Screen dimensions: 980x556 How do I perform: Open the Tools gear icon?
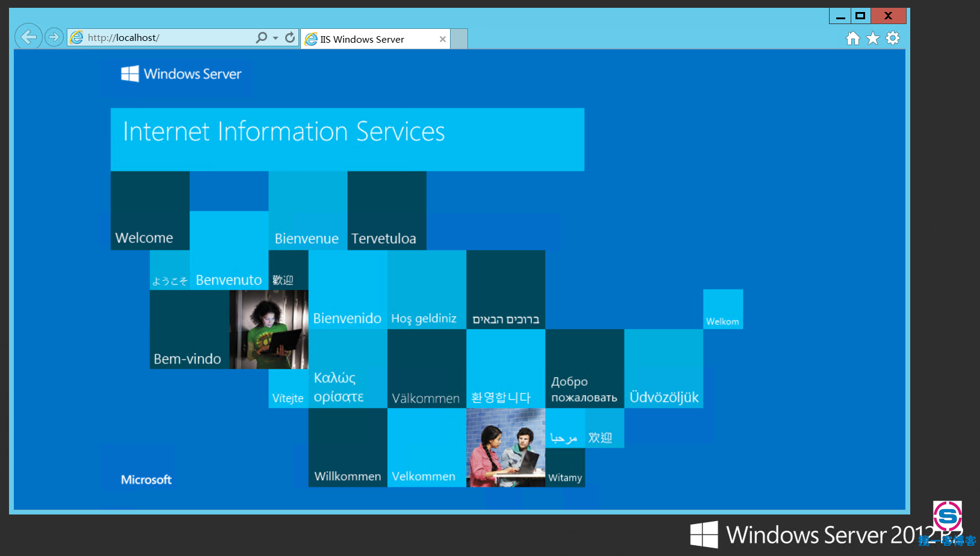click(893, 38)
